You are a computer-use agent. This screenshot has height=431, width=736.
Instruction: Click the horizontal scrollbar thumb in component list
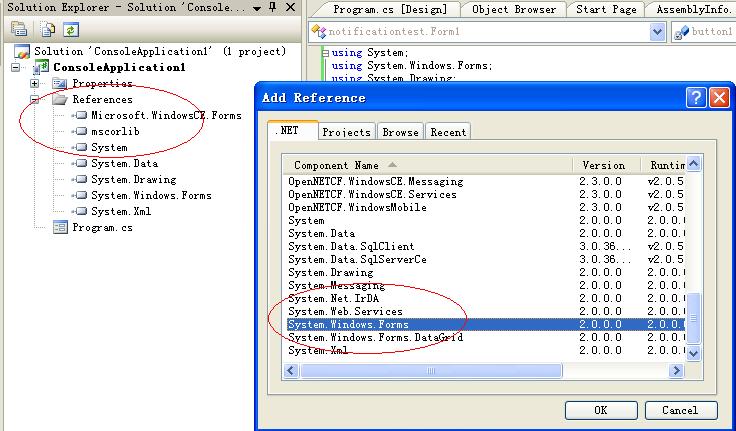(x=430, y=370)
